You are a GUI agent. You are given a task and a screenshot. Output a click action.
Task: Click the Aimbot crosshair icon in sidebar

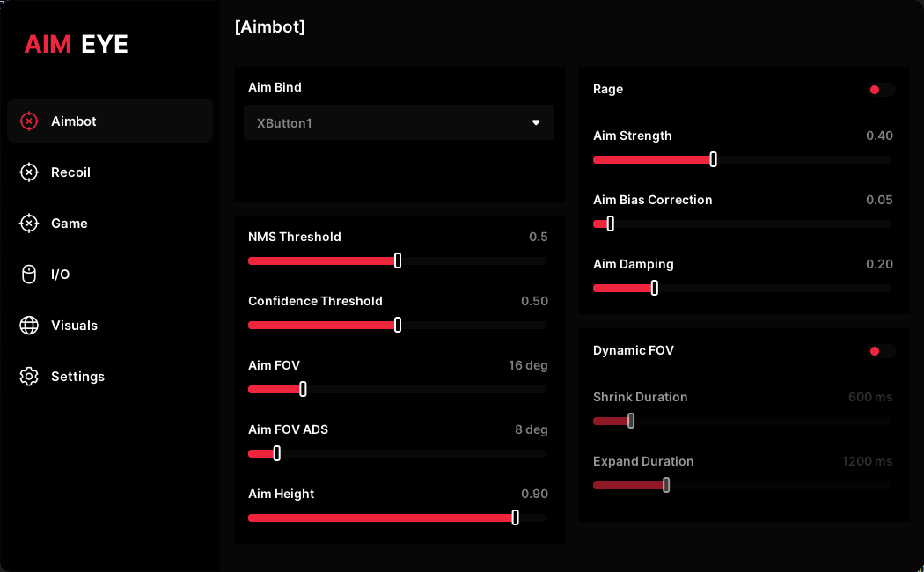point(29,121)
